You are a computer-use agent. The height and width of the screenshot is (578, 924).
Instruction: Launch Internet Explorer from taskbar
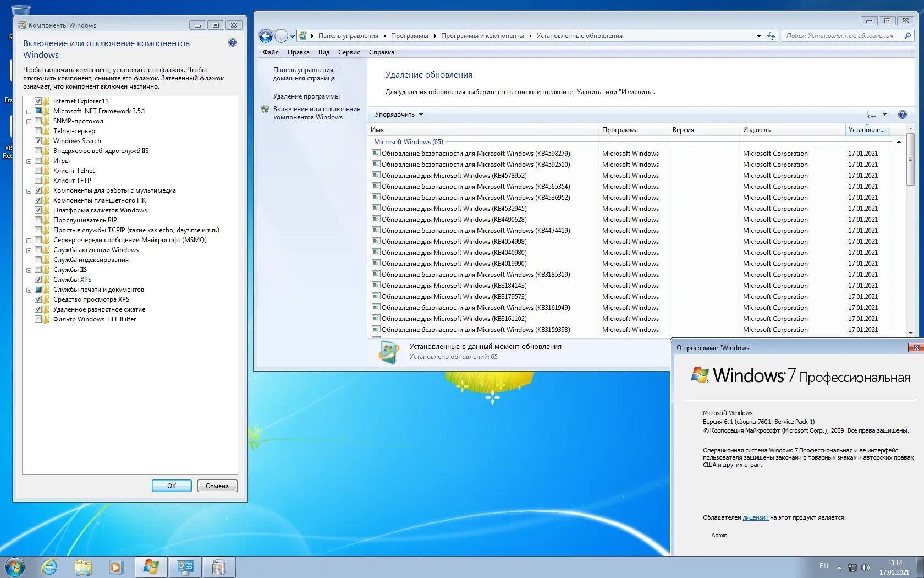50,567
